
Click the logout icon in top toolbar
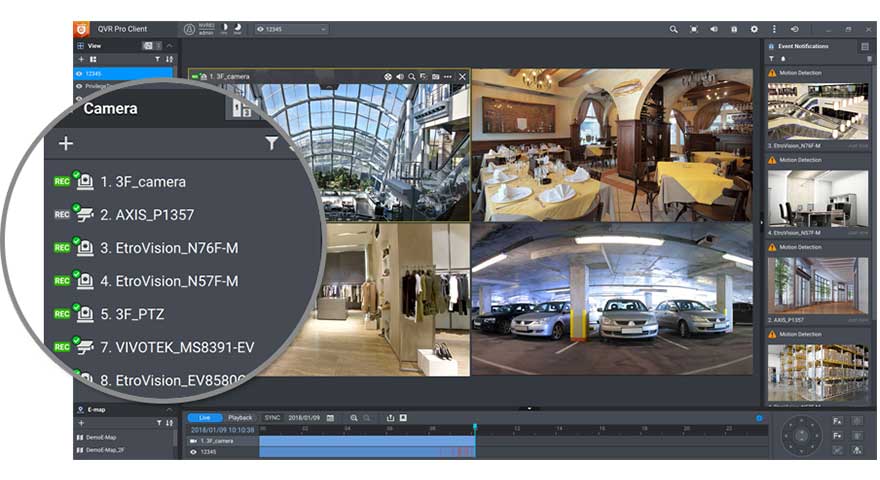tap(794, 29)
